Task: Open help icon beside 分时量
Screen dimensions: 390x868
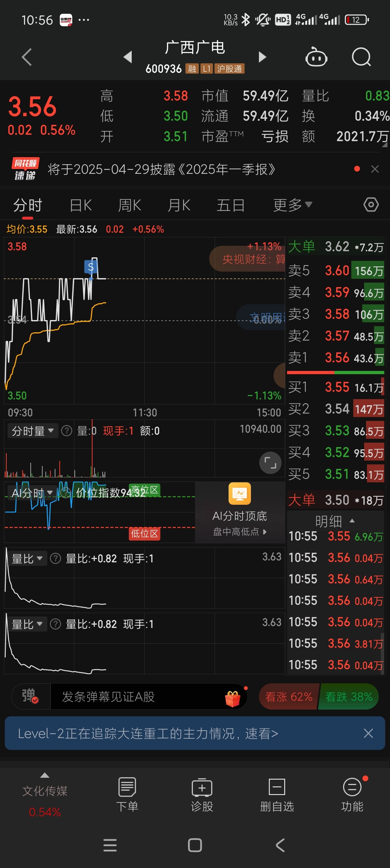Action: coord(66,430)
